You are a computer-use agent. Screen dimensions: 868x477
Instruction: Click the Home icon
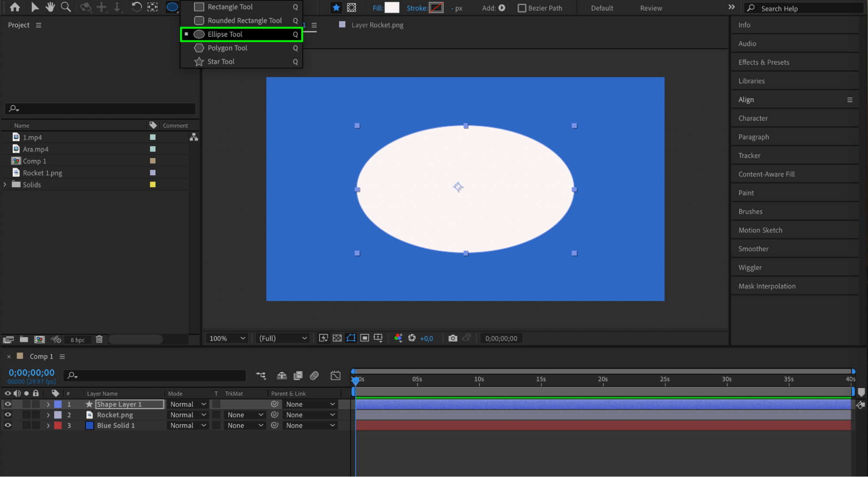pyautogui.click(x=15, y=7)
